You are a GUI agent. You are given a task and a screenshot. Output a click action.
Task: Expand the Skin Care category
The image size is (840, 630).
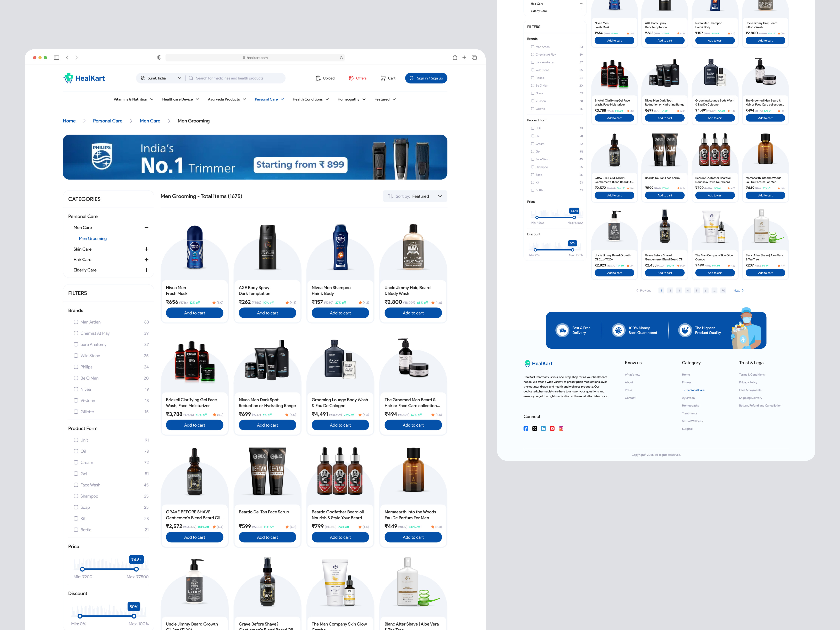pyautogui.click(x=146, y=249)
